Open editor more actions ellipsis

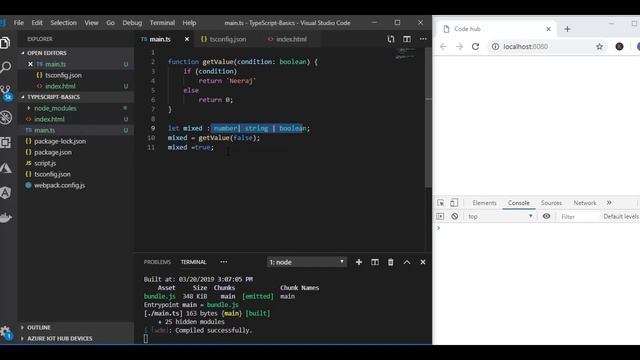pyautogui.click(x=423, y=39)
